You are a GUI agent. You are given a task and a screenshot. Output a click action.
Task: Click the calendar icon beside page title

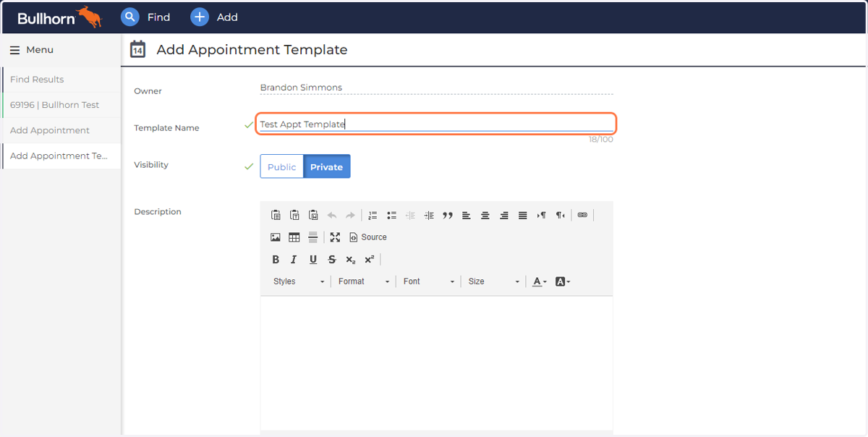click(137, 50)
